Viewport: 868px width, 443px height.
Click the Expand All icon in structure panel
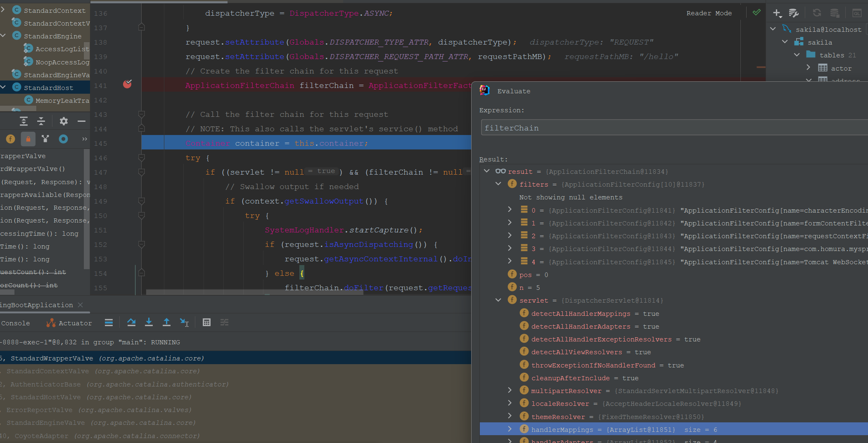click(x=24, y=121)
